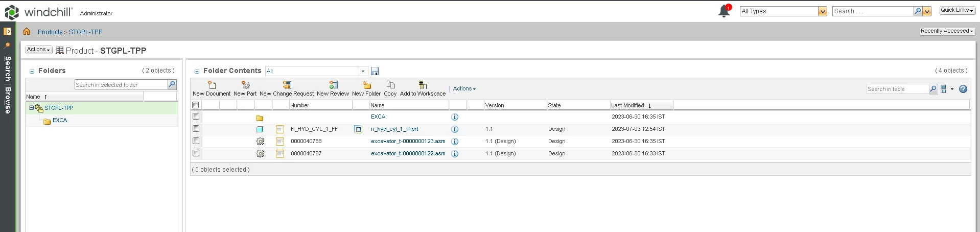Open STGPL-TPP breadcrumb link
This screenshot has height=232, width=980.
tap(86, 32)
